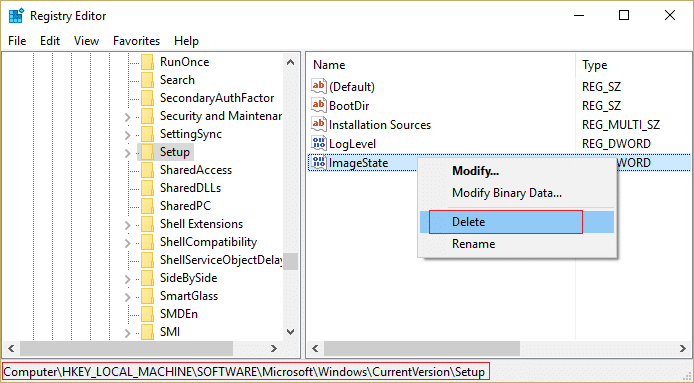Select the LogLevel value name
This screenshot has width=694, height=383.
pyautogui.click(x=352, y=144)
